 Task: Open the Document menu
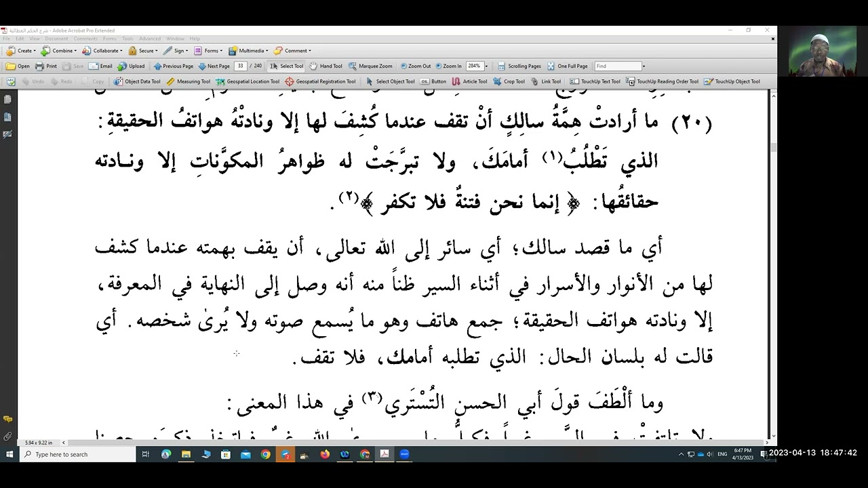click(56, 39)
